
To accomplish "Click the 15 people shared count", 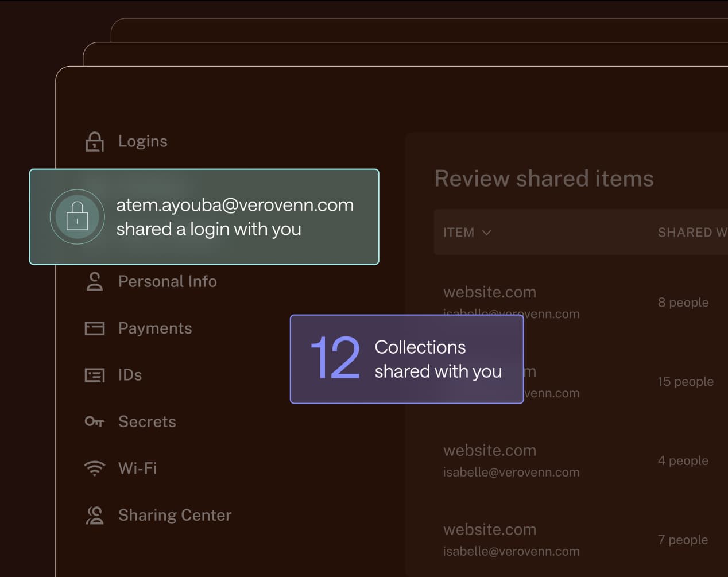I will pyautogui.click(x=685, y=382).
